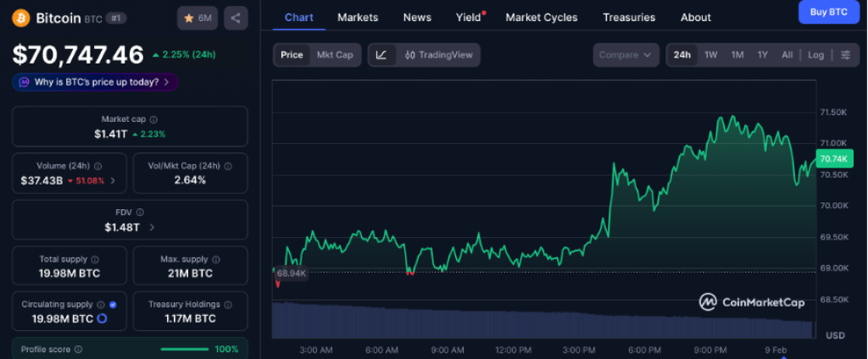Viewport: 868px width, 359px height.
Task: Open the Compare dropdown
Action: coord(626,55)
